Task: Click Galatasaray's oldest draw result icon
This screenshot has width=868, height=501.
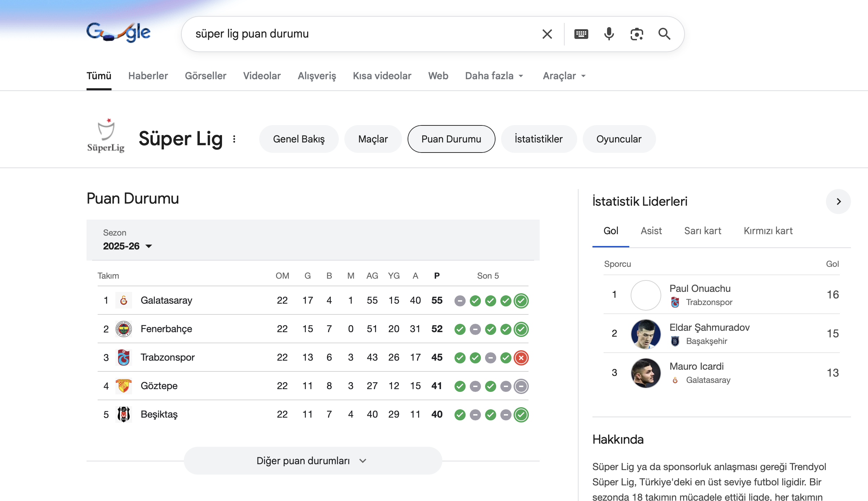Action: (460, 301)
